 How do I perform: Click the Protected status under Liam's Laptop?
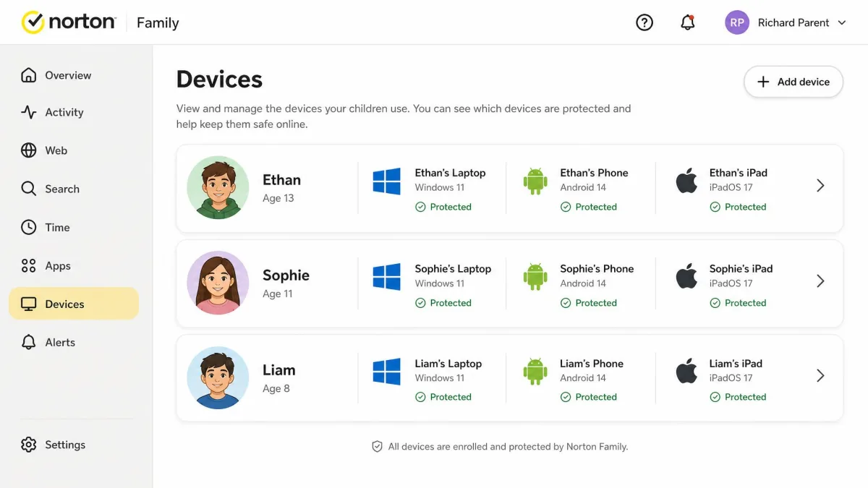(x=443, y=397)
